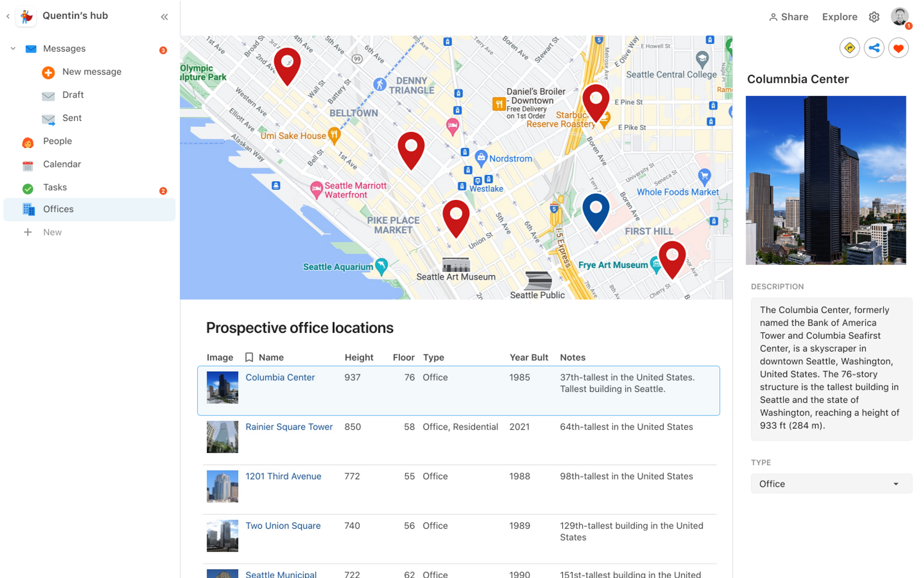Open the Rainier Square Tower link
This screenshot has width=924, height=578.
[x=289, y=427]
